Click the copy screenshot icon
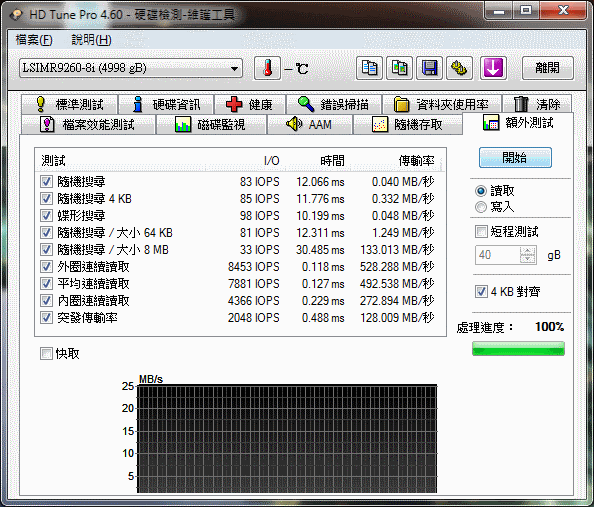Screen dimensions: 594x507 point(399,68)
